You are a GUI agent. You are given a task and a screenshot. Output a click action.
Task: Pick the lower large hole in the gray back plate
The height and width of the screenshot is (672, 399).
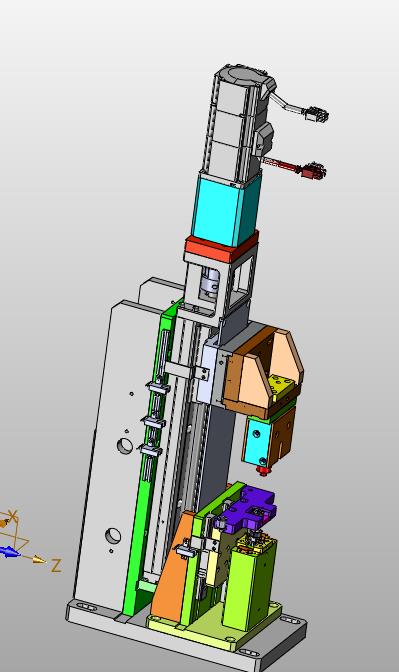coord(113,535)
